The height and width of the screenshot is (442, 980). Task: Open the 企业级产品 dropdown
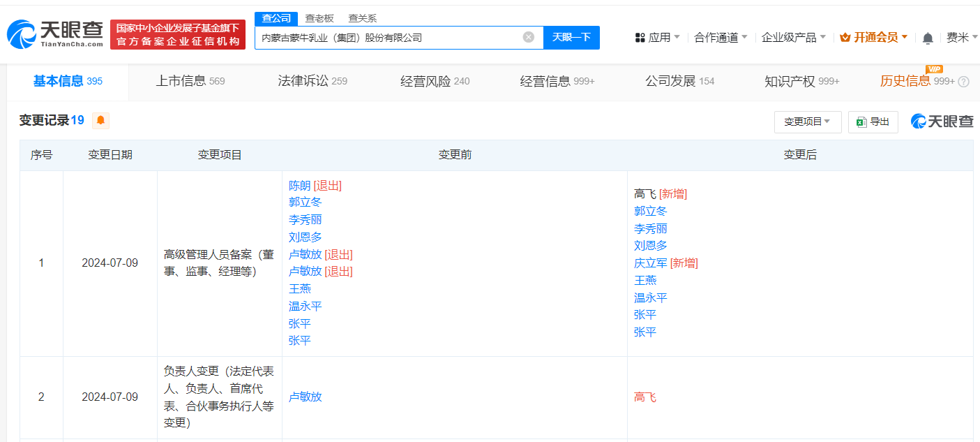coord(790,37)
